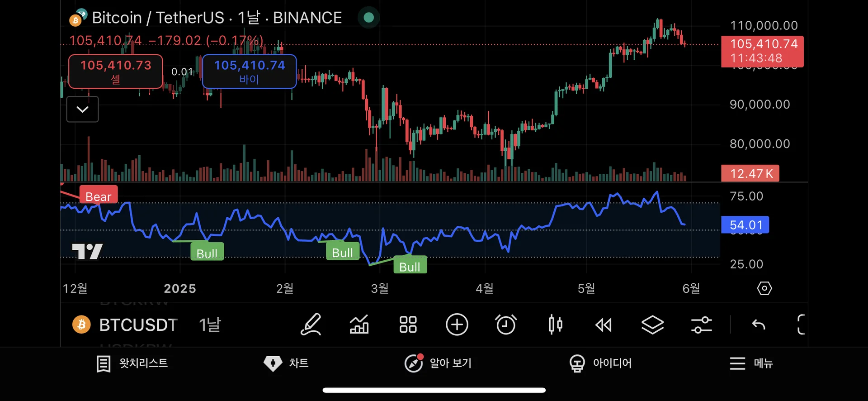Switch to the 왓치리스트 tab
Image resolution: width=868 pixels, height=401 pixels.
(x=132, y=363)
